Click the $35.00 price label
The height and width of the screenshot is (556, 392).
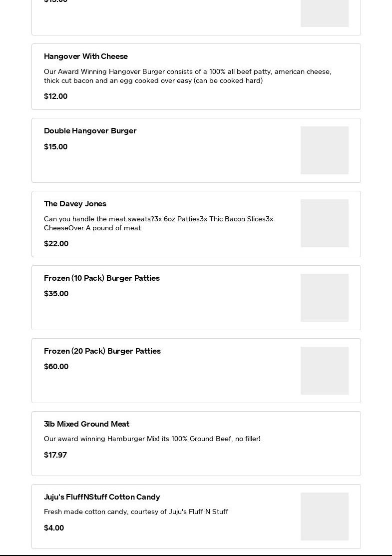tap(56, 294)
